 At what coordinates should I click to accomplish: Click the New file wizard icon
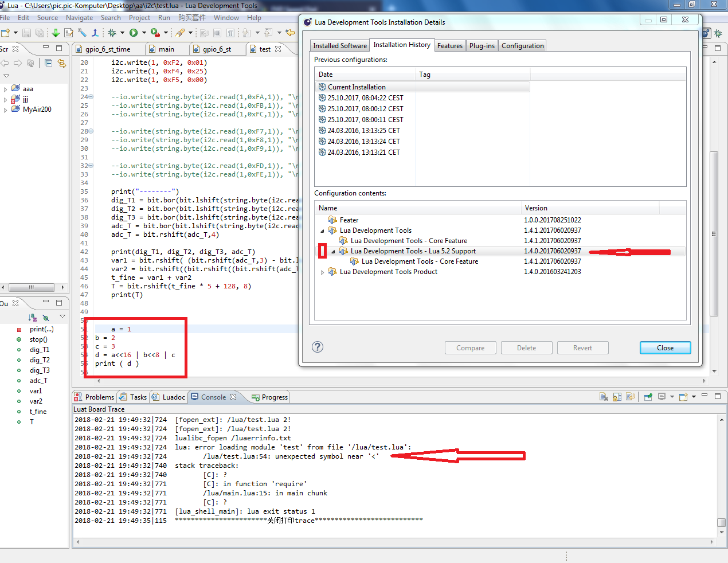tap(5, 33)
